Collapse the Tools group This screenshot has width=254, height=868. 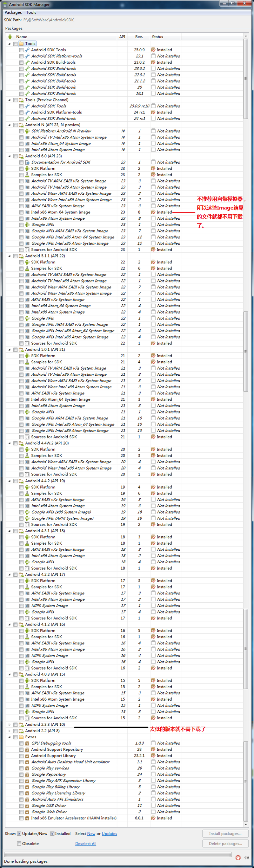(x=10, y=44)
